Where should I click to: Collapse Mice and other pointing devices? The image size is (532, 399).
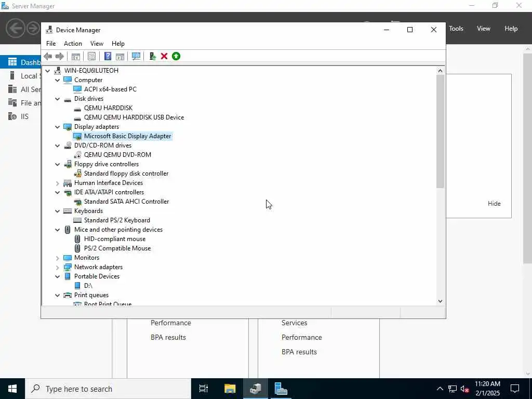click(58, 230)
